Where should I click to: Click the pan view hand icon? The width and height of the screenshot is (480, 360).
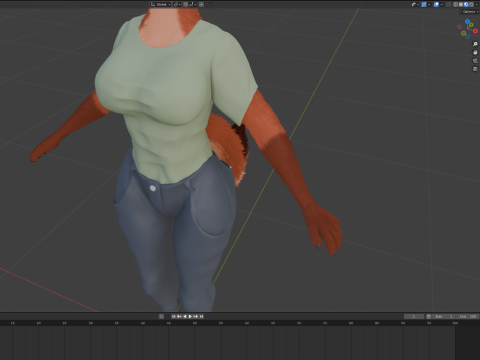[x=475, y=52]
